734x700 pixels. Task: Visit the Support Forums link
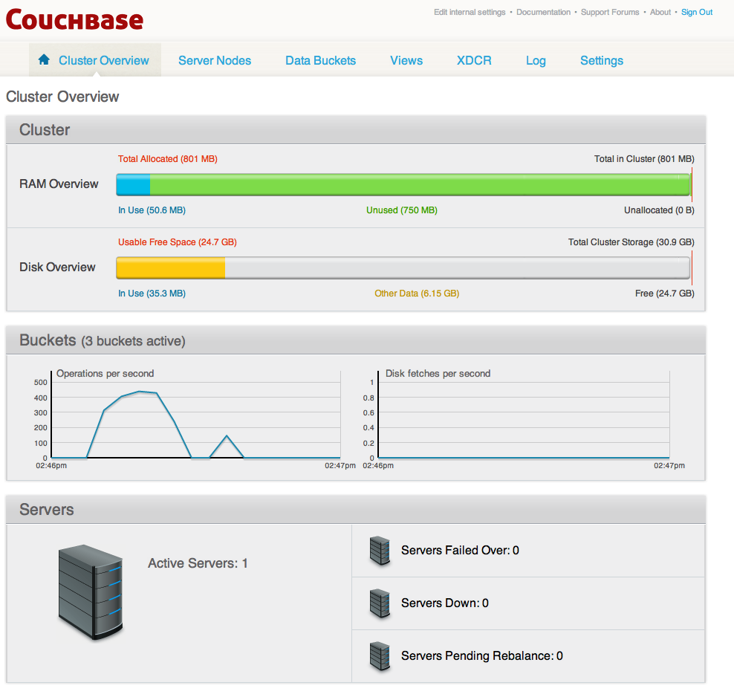[x=610, y=12]
